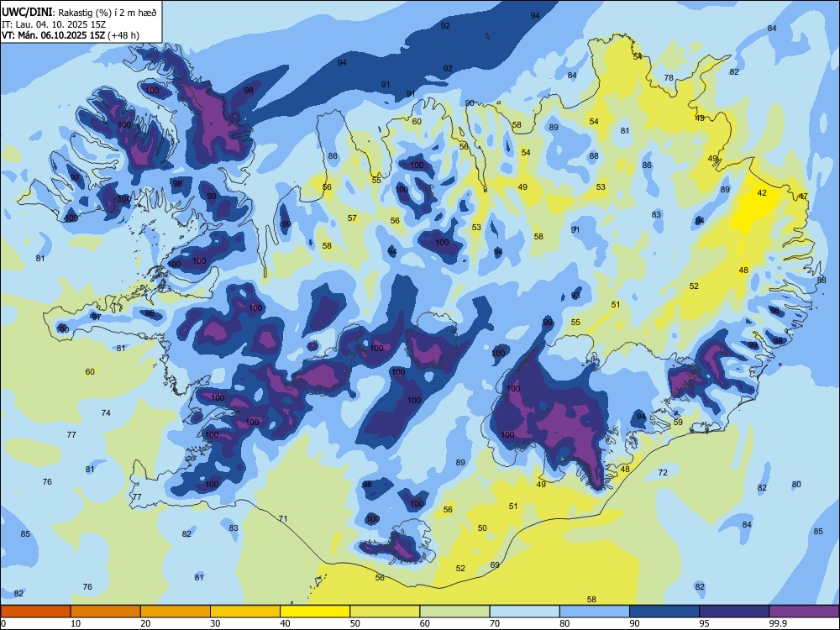
Task: Click the map value "47" on the east coast
Action: click(803, 197)
